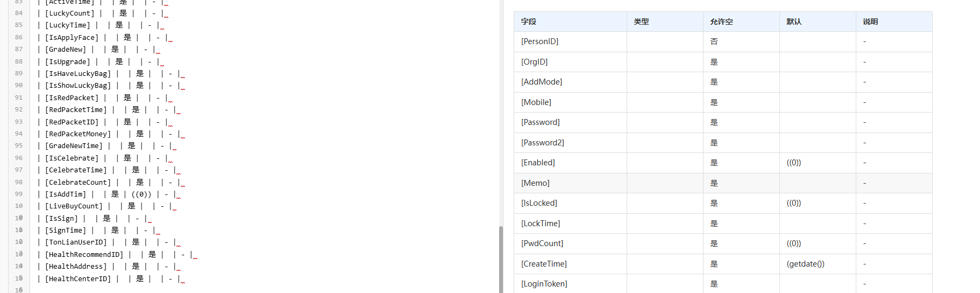Click line number 86 in the gutter
Viewport: 980px width, 293px height.
pos(19,37)
